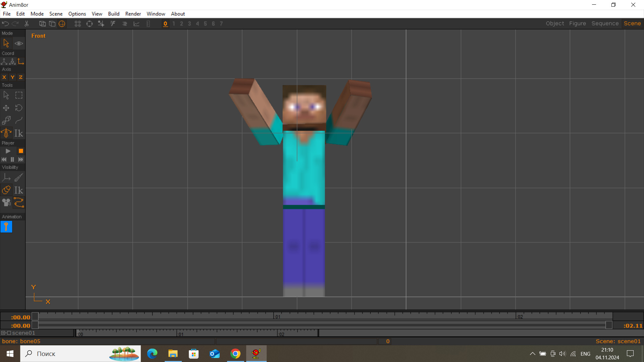644x362 pixels.
Task: Switch to the Object mode tab
Action: (555, 23)
